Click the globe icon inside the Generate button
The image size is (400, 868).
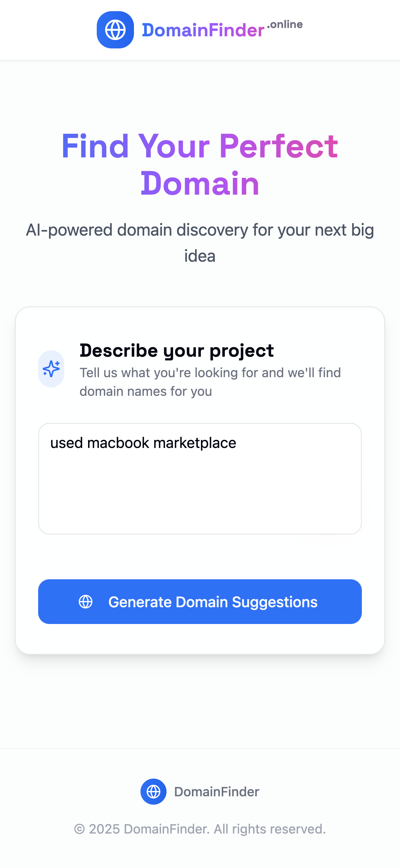[86, 601]
